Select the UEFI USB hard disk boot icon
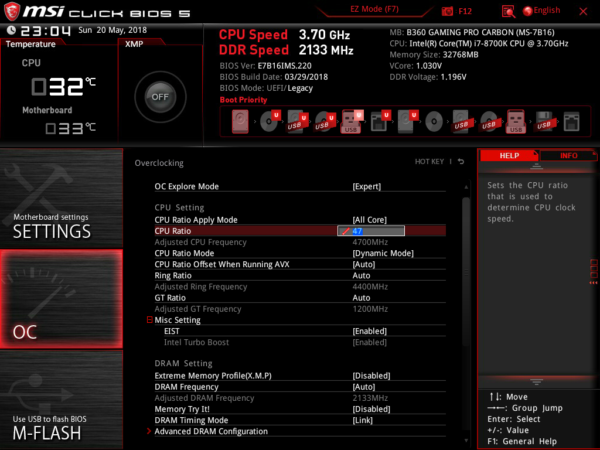Screen dimensions: 600x450 297,121
